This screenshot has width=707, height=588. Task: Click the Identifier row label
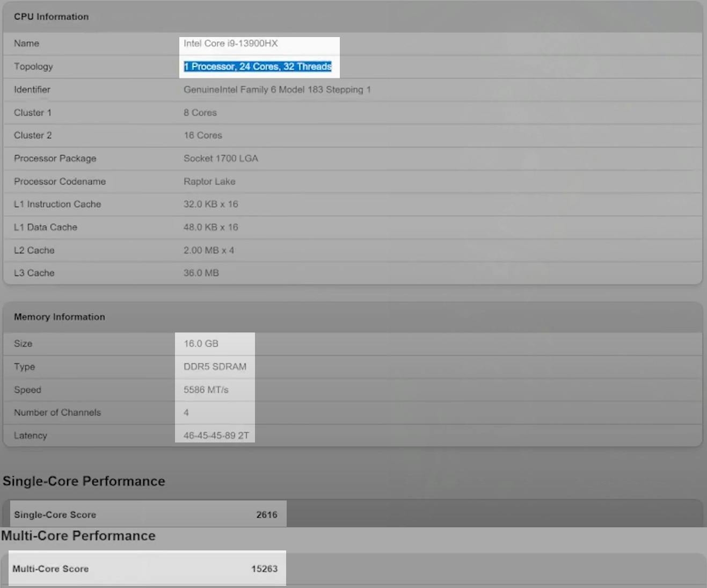pyautogui.click(x=32, y=90)
